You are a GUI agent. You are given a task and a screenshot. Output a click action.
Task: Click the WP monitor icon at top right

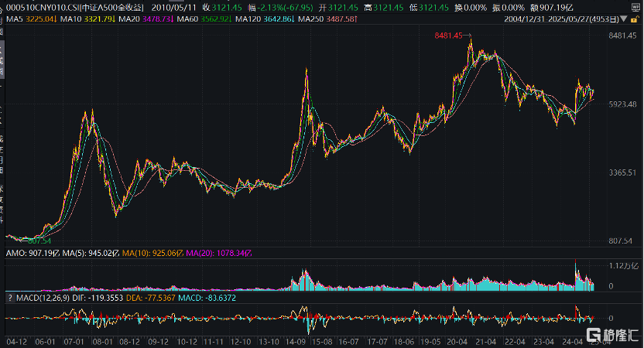[x=635, y=7]
